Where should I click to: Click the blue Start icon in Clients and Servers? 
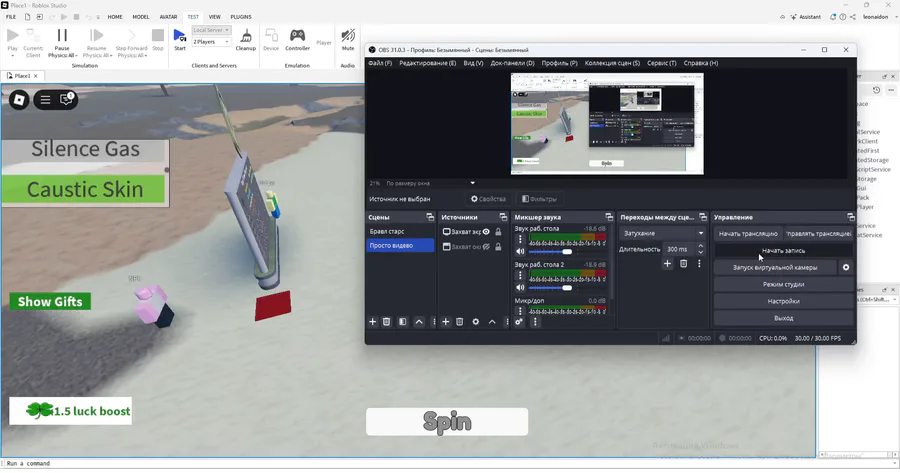180,36
